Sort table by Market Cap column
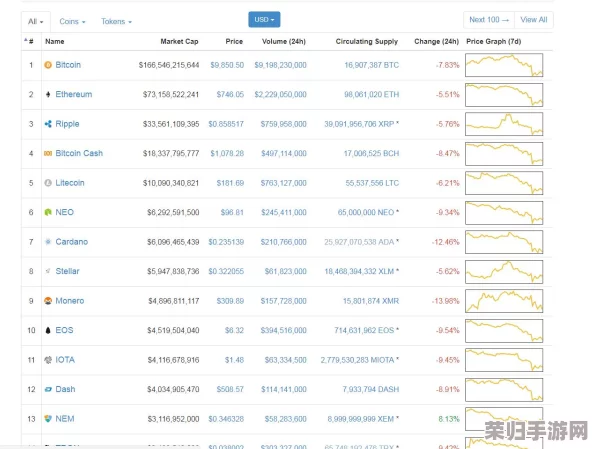The width and height of the screenshot is (594, 449). click(x=179, y=41)
